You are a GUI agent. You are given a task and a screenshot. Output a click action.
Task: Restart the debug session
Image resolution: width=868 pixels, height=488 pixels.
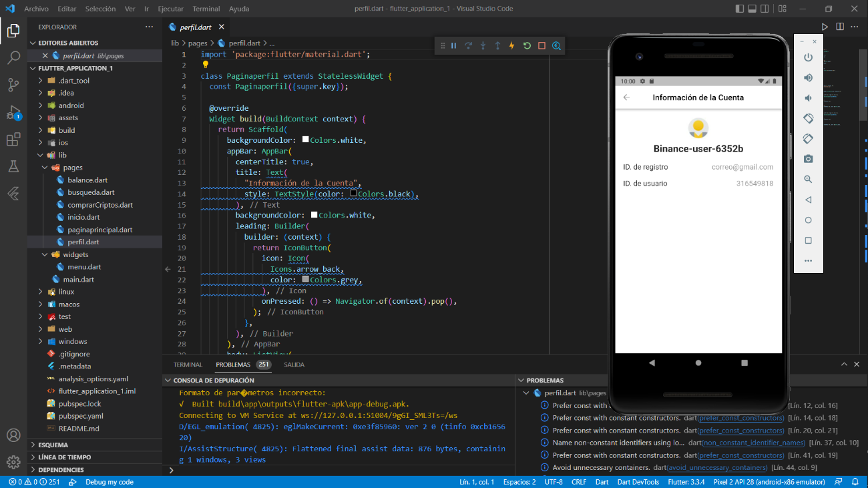[x=527, y=45]
